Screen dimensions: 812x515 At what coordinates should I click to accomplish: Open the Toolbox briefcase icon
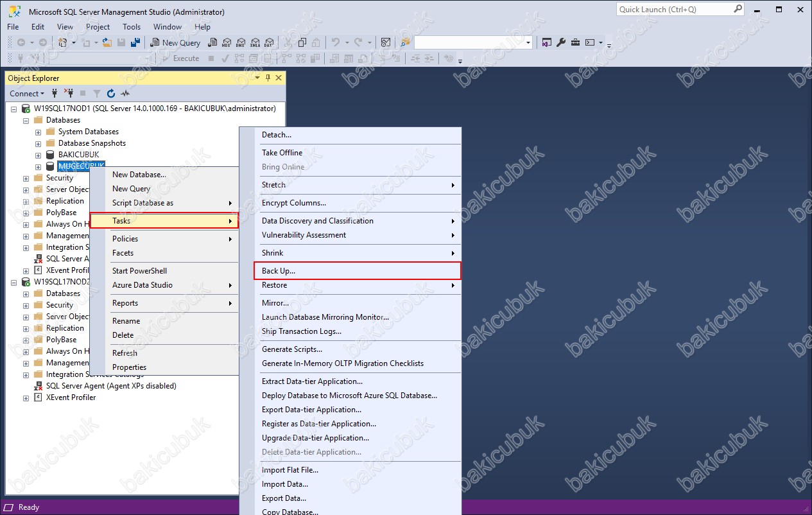click(x=575, y=42)
